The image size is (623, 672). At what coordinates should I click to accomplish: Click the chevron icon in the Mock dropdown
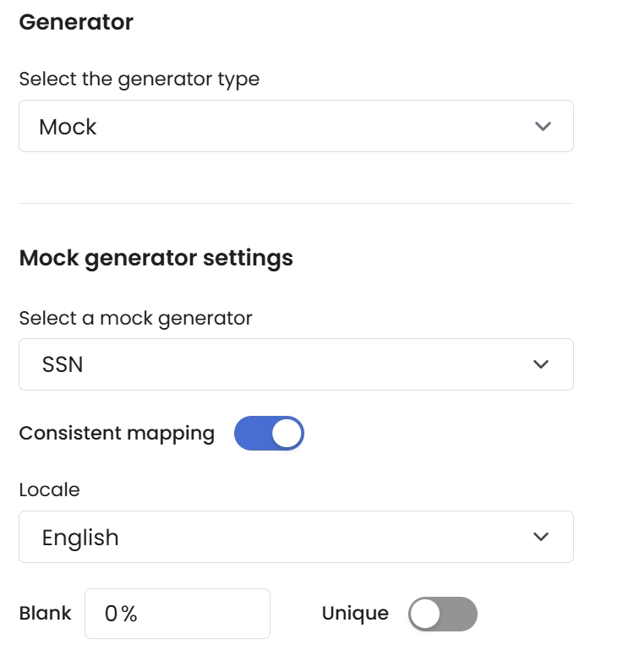pyautogui.click(x=543, y=127)
